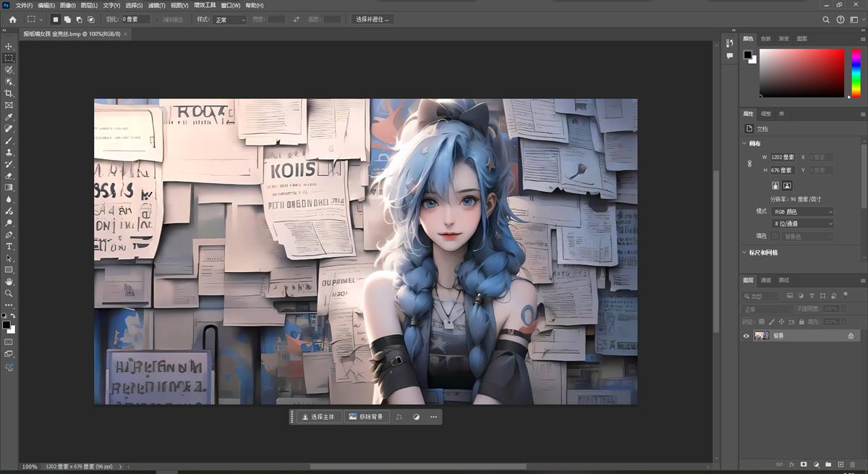Set canvas to landscape orientation
This screenshot has height=474, width=868.
(x=787, y=185)
